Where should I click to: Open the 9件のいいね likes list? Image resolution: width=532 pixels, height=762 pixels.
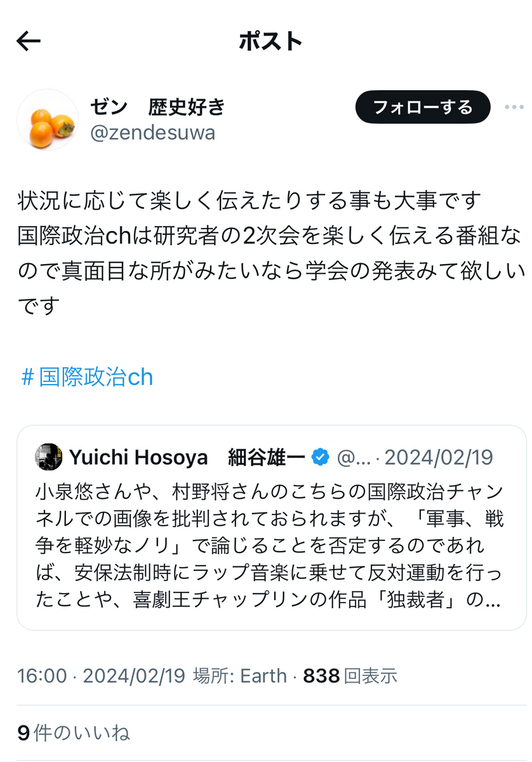pos(74,733)
